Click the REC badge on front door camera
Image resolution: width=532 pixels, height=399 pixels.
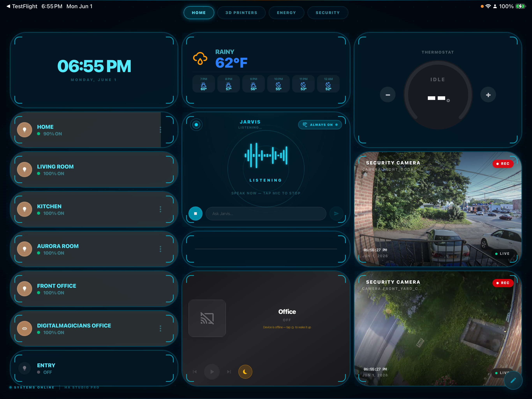(x=503, y=164)
